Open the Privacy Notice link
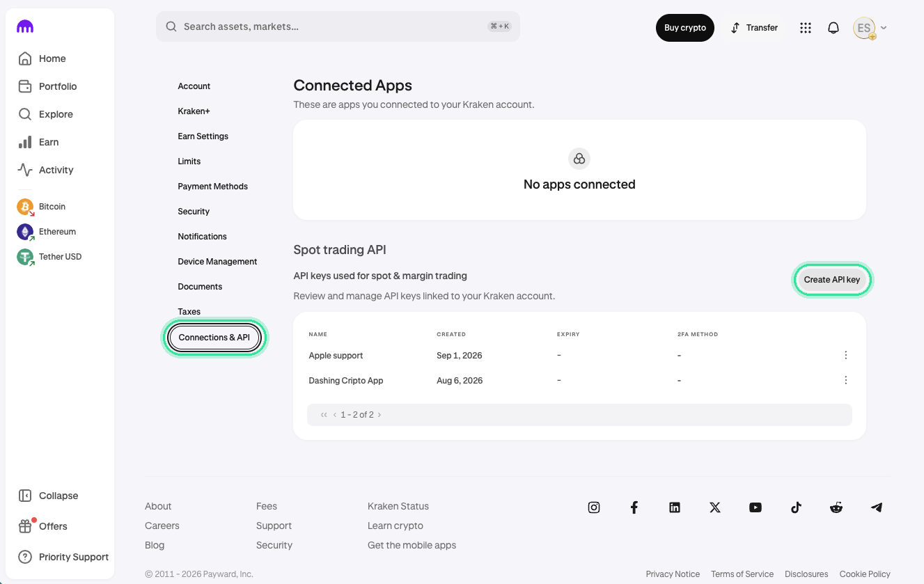This screenshot has width=924, height=584. coord(673,574)
